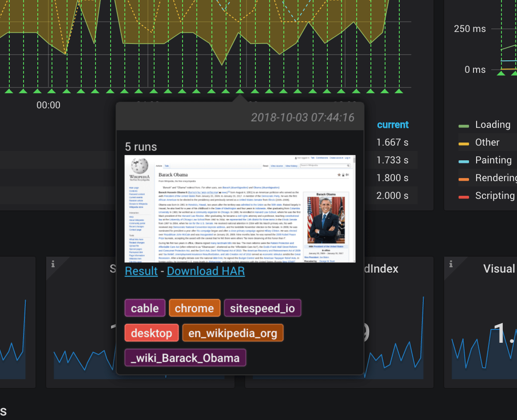Click the green Loading legend color swatch

coord(464,126)
